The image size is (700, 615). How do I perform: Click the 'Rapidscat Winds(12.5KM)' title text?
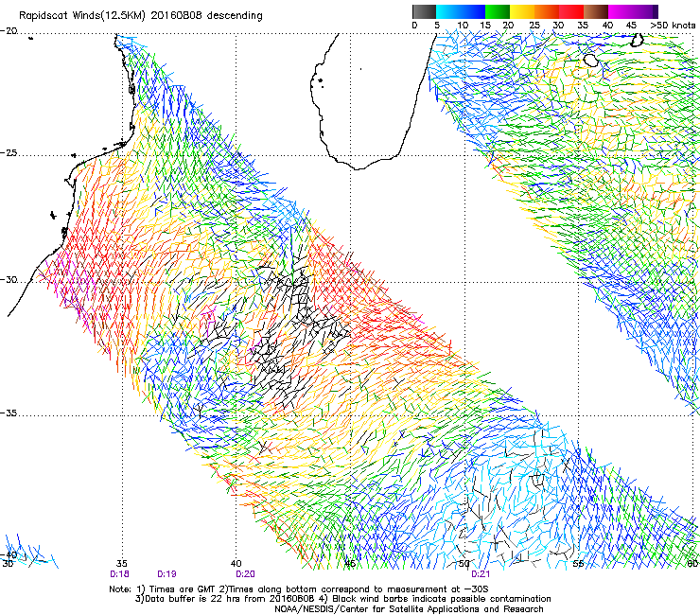[x=82, y=16]
